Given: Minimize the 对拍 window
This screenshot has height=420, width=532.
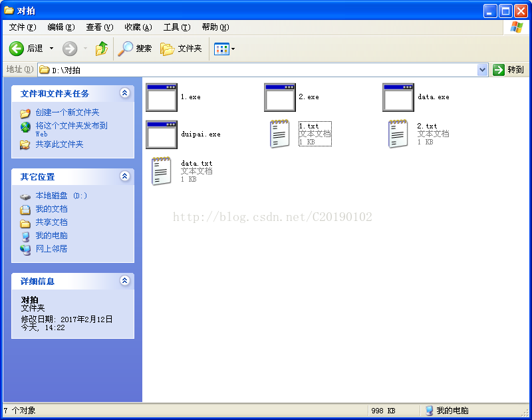Looking at the screenshot, I should coord(490,11).
